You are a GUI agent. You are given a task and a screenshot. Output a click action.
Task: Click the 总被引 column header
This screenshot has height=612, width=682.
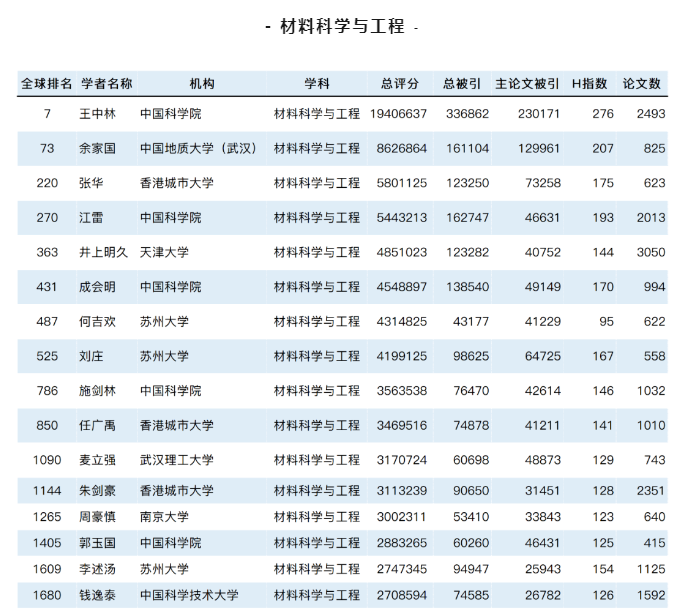462,84
